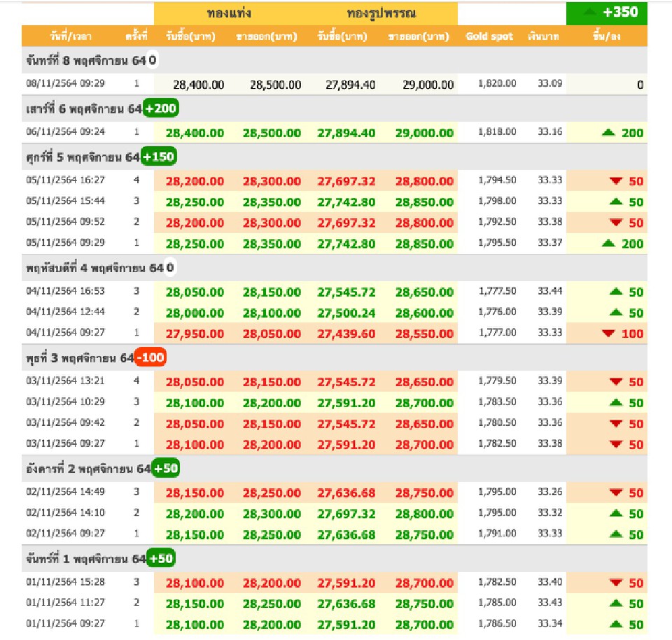Click Gold spot value 1,791.00
Viewport: 672px width, 640px height.
(x=497, y=533)
